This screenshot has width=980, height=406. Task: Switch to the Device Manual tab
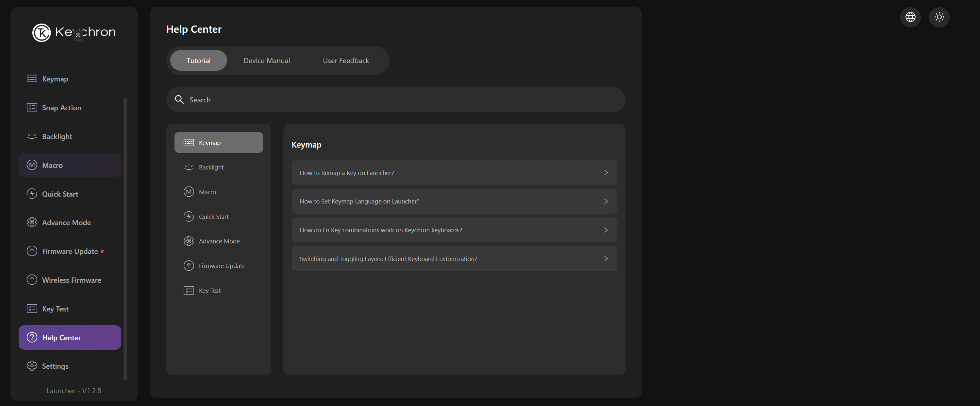tap(266, 61)
